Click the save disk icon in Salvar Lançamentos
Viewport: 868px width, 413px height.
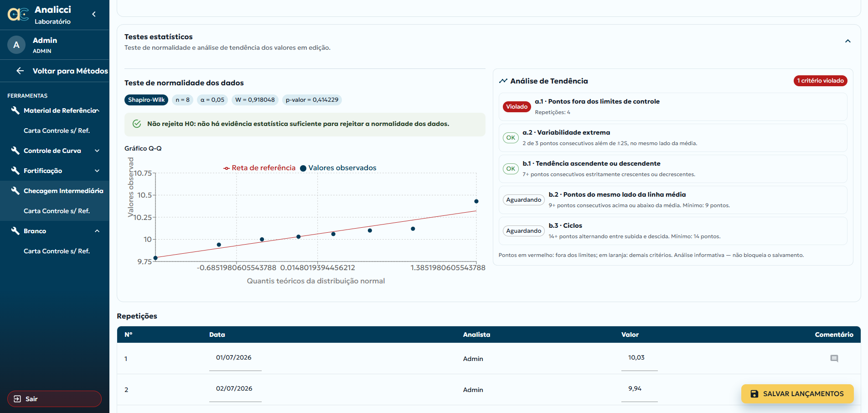754,394
